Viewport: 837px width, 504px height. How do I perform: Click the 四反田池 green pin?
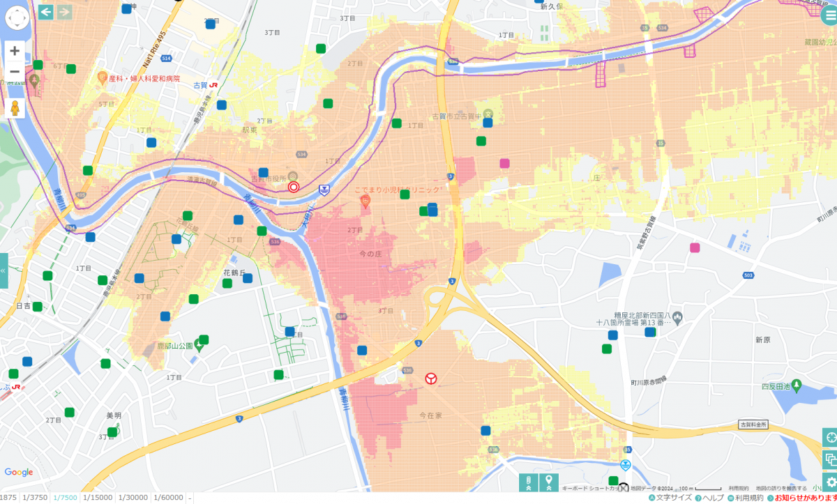pyautogui.click(x=798, y=385)
